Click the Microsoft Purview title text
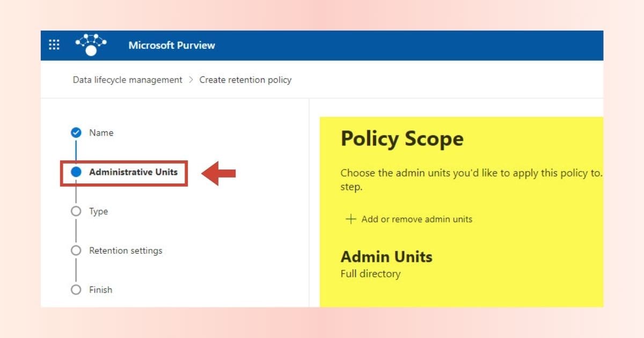644x338 pixels. pyautogui.click(x=172, y=45)
